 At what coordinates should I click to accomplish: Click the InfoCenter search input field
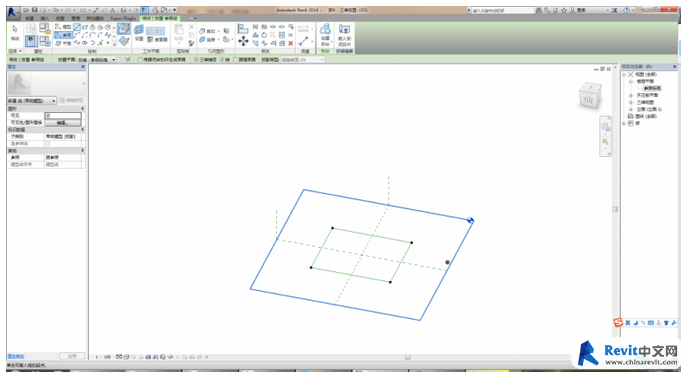[x=502, y=10]
